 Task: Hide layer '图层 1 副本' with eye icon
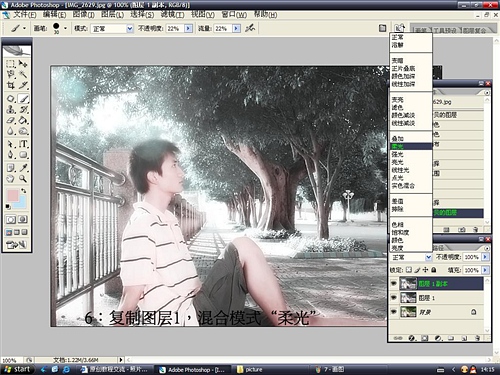tap(394, 284)
